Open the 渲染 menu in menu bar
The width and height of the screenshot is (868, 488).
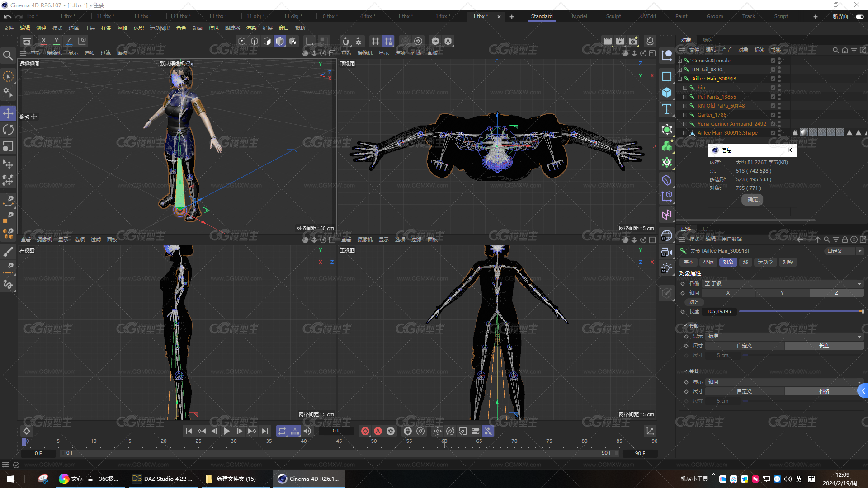[x=251, y=28]
